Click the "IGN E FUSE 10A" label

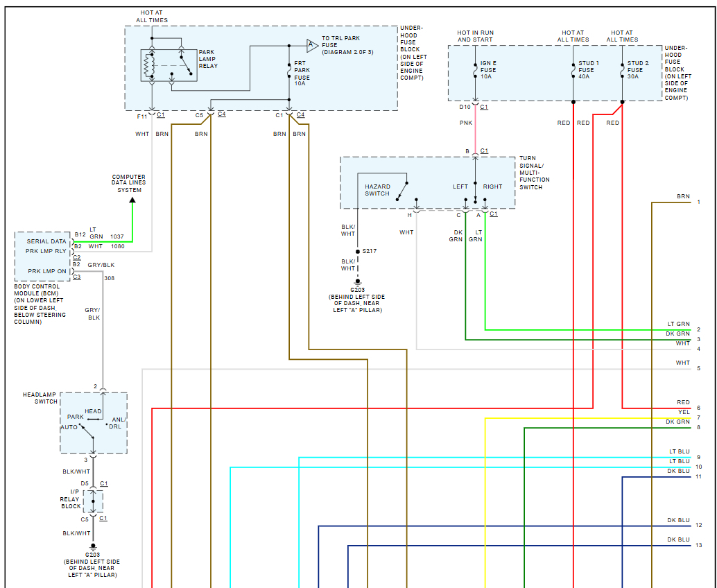(x=488, y=70)
